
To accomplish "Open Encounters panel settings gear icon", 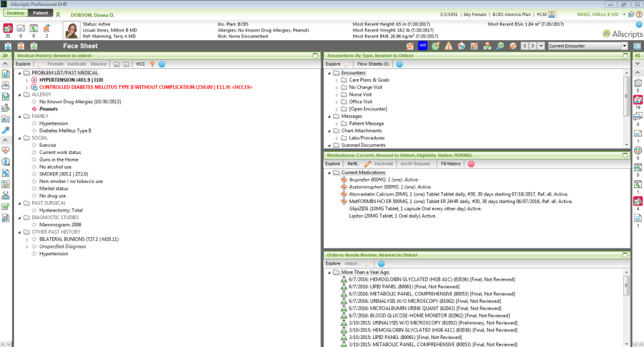I will tap(399, 64).
